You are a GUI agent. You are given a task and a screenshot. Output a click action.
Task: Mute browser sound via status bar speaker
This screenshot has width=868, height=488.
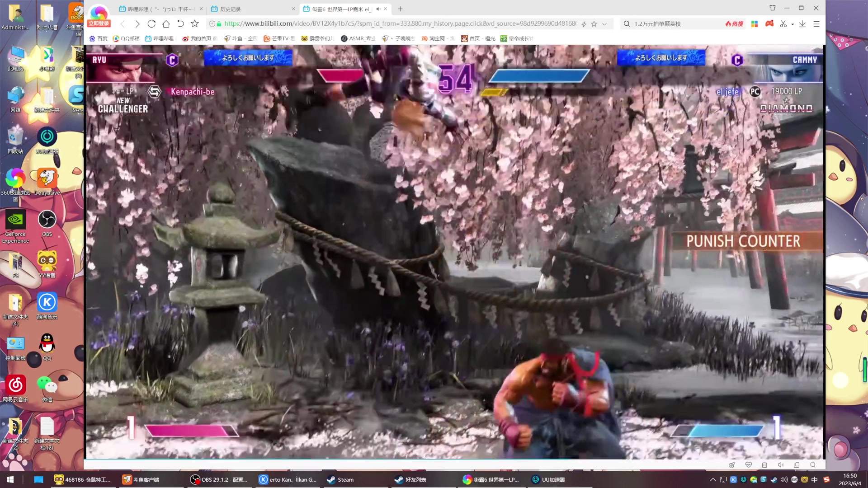coord(780,465)
